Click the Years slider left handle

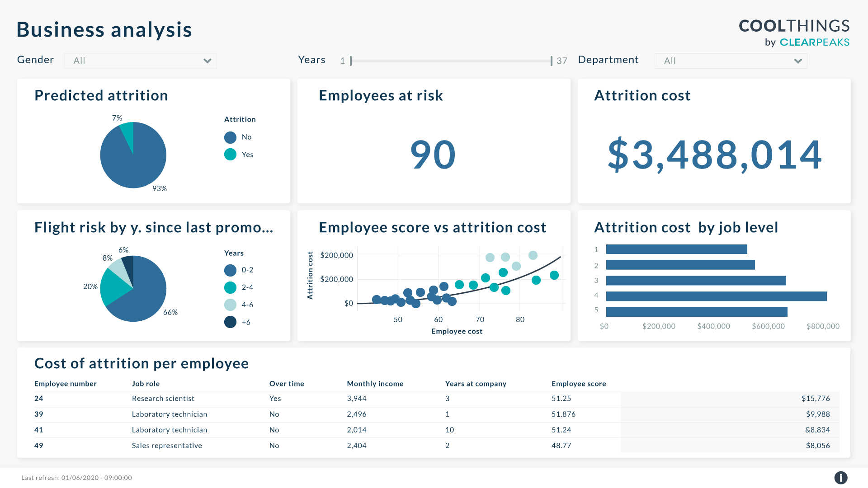351,61
